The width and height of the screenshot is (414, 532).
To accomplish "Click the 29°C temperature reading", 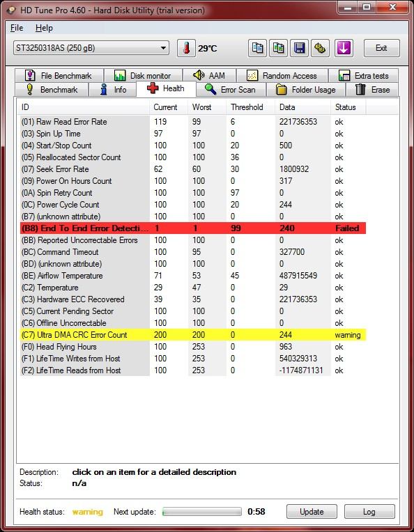I will pyautogui.click(x=208, y=49).
